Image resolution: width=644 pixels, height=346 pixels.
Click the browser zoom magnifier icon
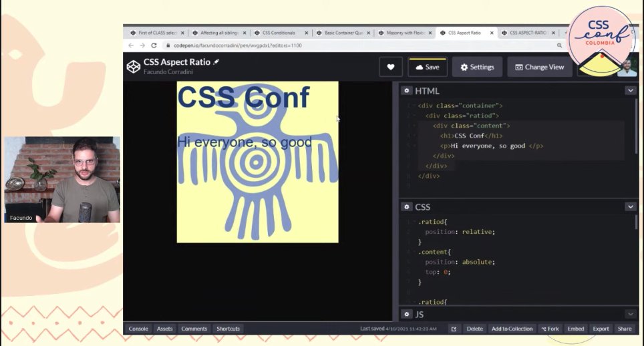point(559,45)
